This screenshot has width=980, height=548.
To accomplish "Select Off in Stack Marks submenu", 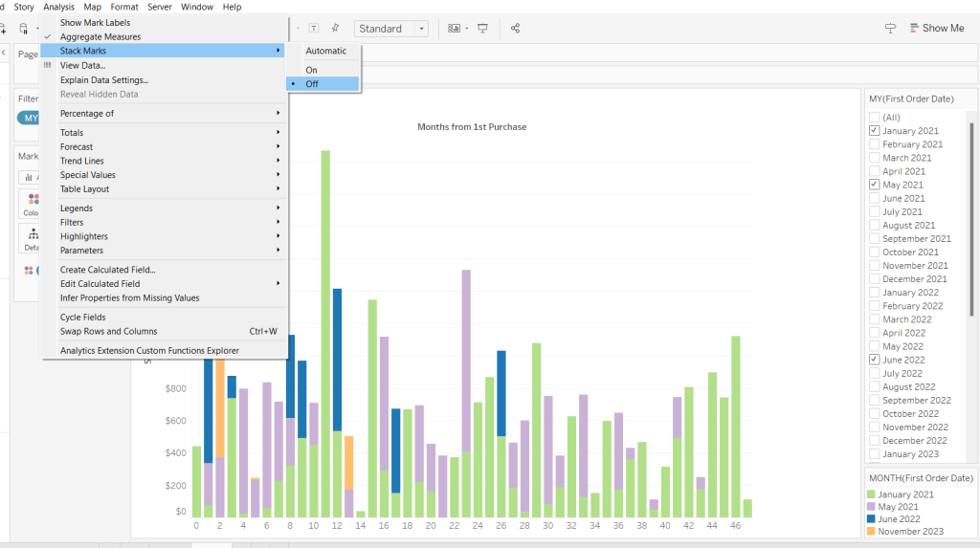I will (x=312, y=84).
